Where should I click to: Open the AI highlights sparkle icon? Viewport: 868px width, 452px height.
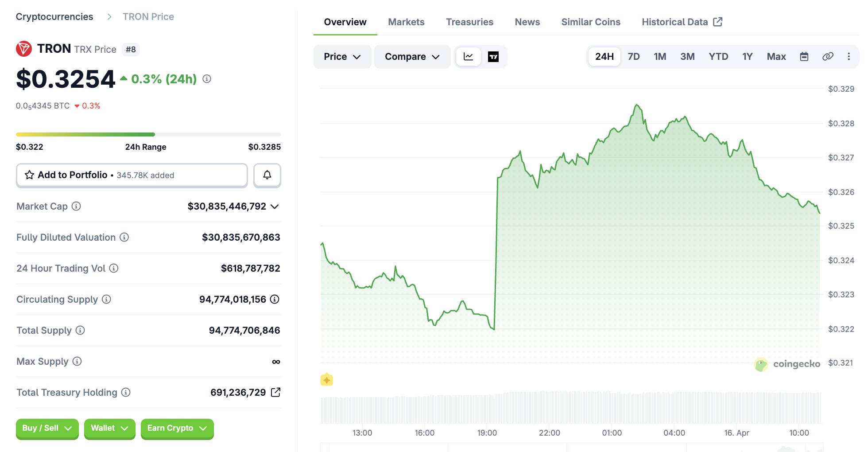coord(327,379)
